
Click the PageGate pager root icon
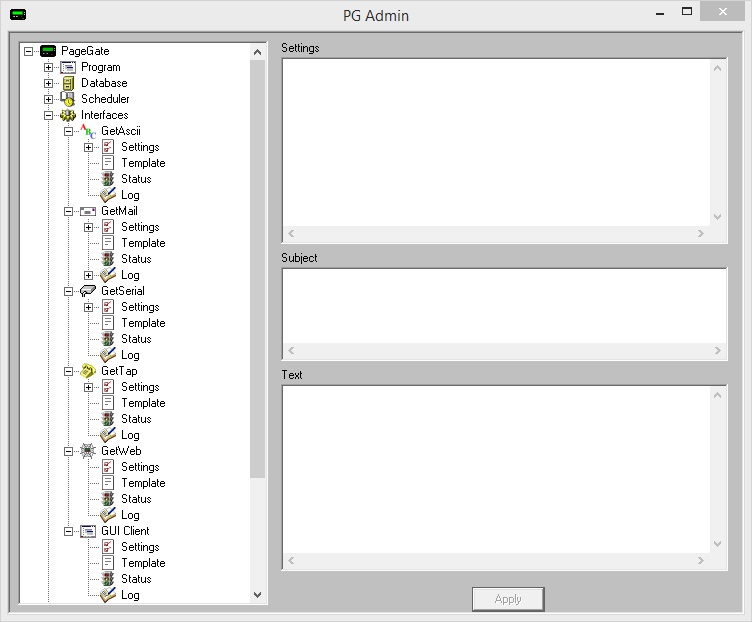[x=48, y=51]
